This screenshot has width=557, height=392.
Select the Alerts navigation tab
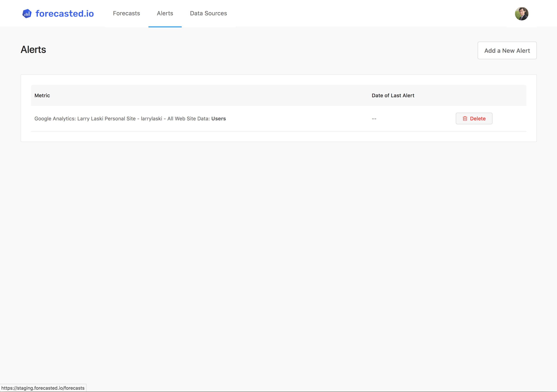click(165, 13)
